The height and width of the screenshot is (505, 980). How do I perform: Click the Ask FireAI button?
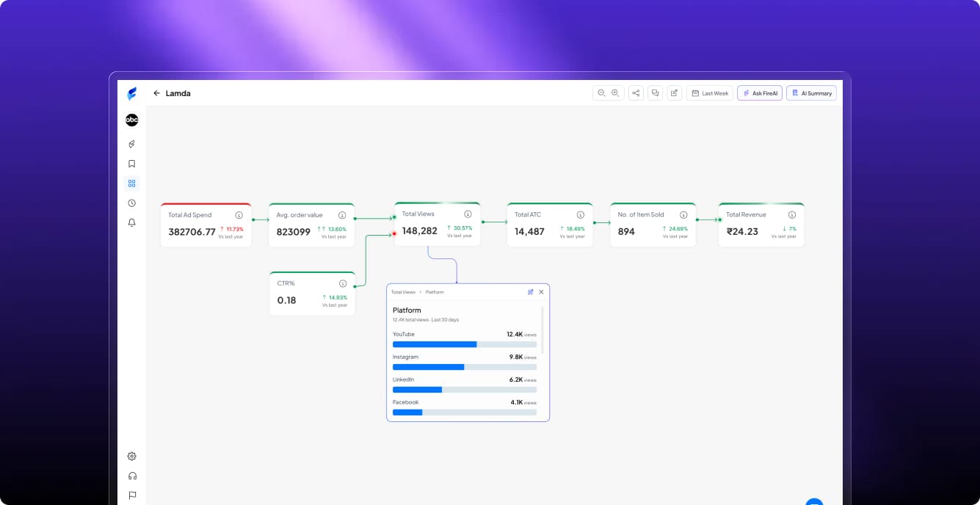click(760, 92)
